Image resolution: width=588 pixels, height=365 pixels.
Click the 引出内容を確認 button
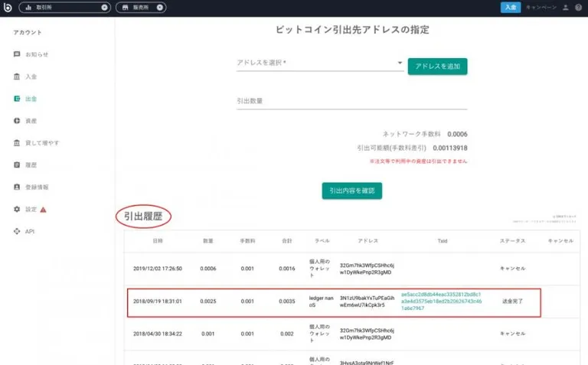[351, 191]
